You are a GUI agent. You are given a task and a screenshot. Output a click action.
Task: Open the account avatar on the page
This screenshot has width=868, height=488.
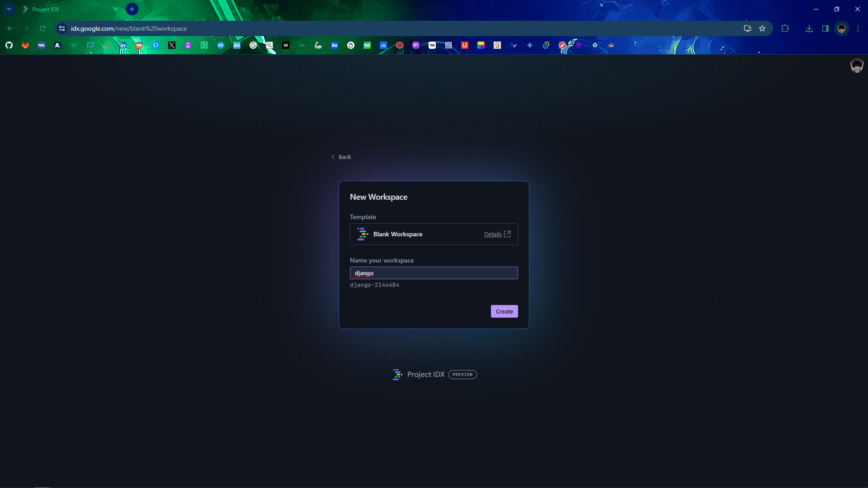(x=857, y=66)
